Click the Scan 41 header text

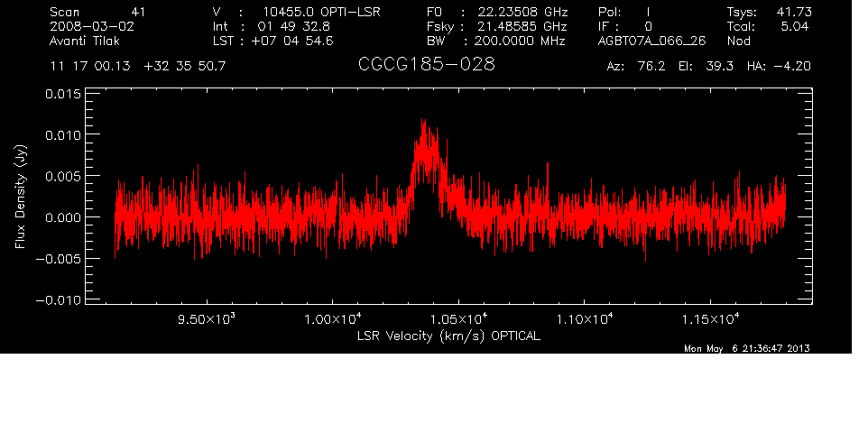coord(97,12)
